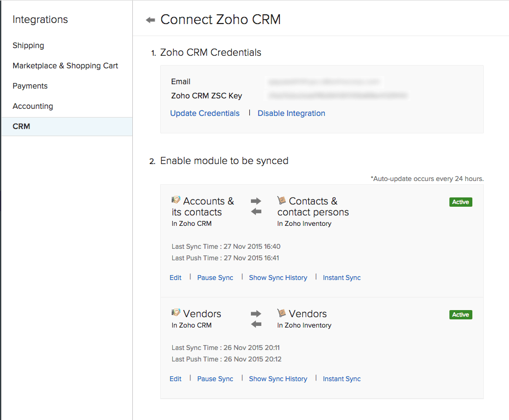Click Disable Integration link
Screen dimensions: 509x420
[x=291, y=113]
